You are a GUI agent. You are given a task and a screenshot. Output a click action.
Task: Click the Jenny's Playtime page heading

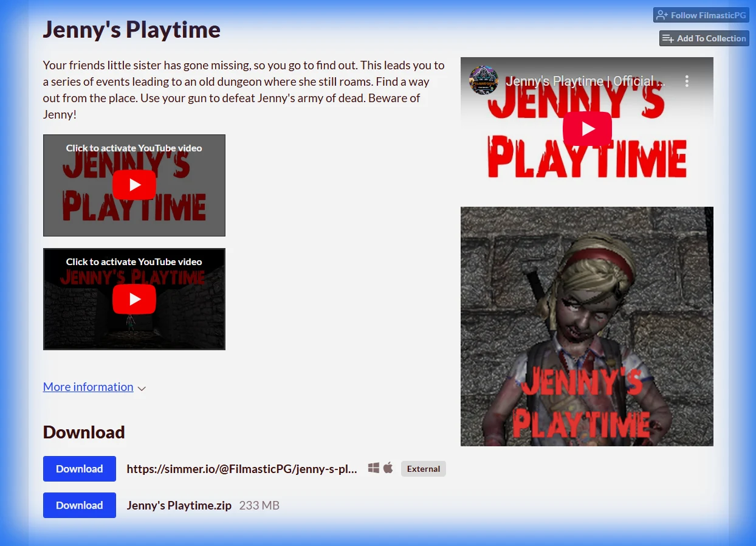(x=132, y=29)
